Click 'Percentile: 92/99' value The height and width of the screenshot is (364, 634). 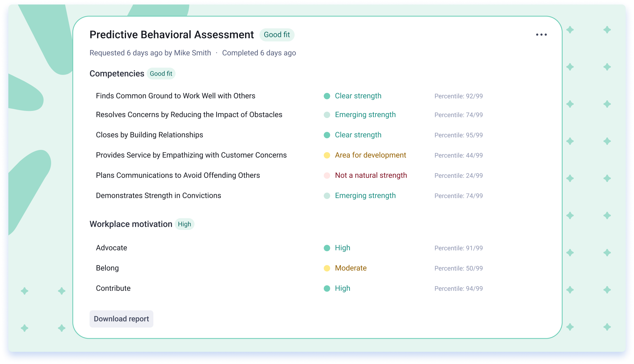pyautogui.click(x=458, y=96)
